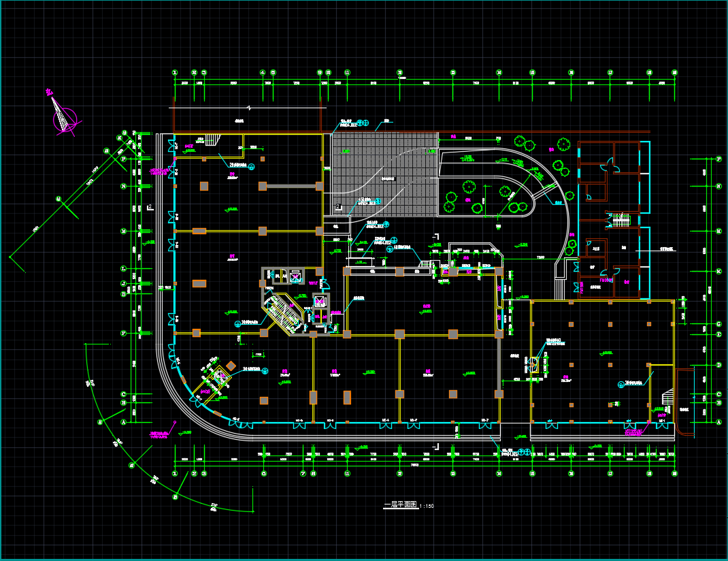Select axis bubble 4 in the top grid row

click(x=263, y=72)
